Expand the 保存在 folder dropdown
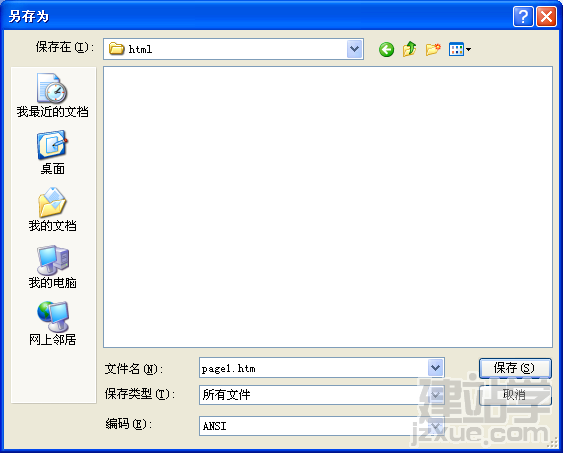 point(355,49)
